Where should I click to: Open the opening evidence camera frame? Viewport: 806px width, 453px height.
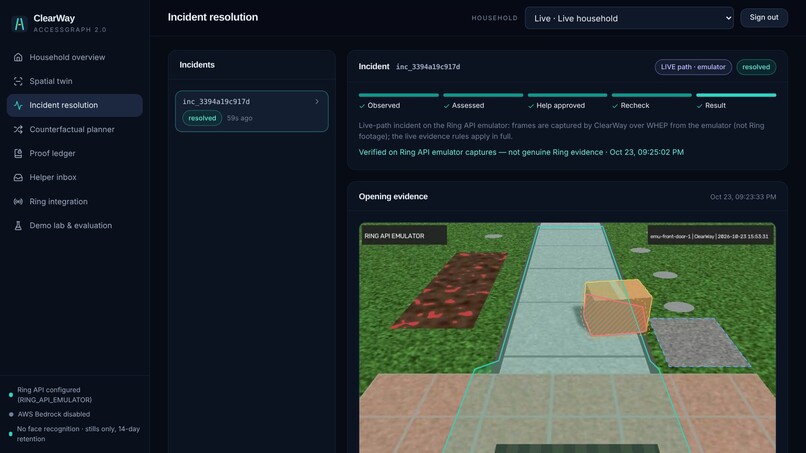pos(567,338)
